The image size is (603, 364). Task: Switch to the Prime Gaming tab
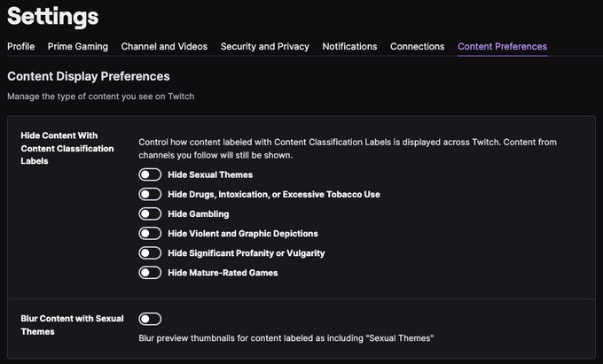[78, 46]
